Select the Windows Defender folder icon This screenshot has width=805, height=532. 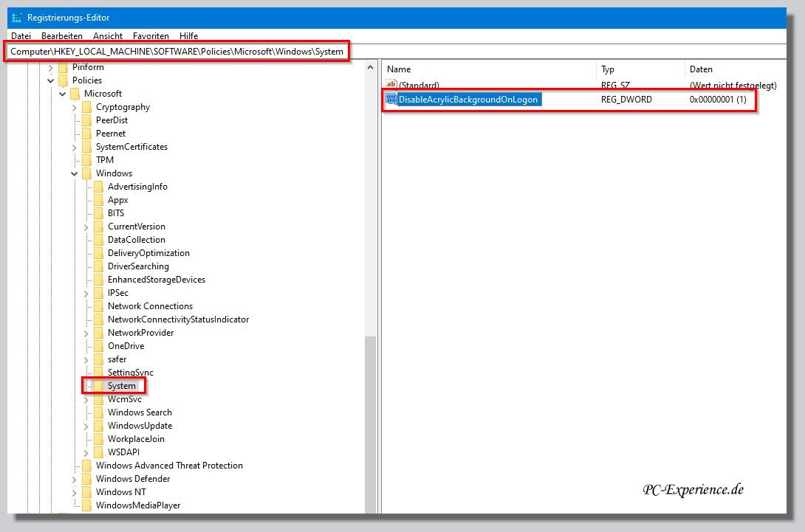click(86, 479)
